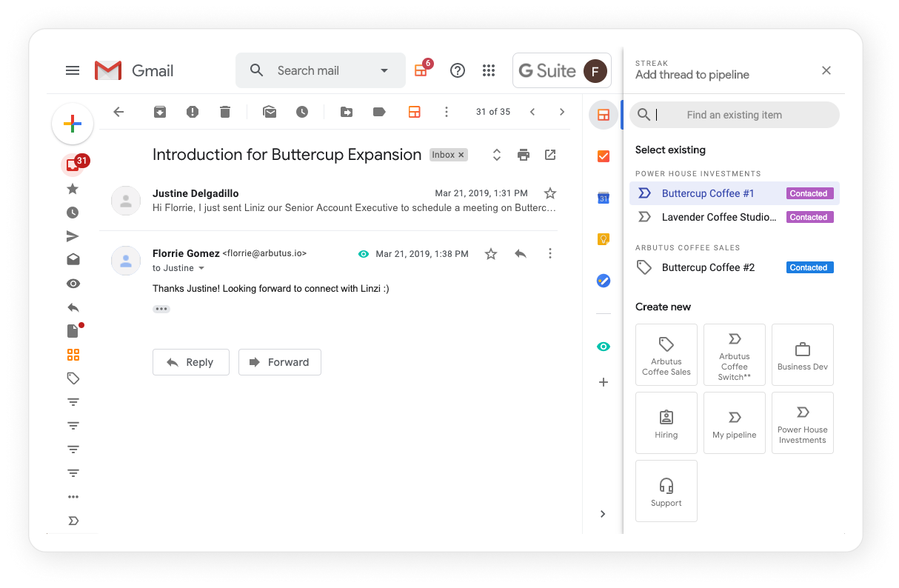Create new in Arbutus Coffee Sales
The width and height of the screenshot is (899, 588).
click(x=666, y=355)
